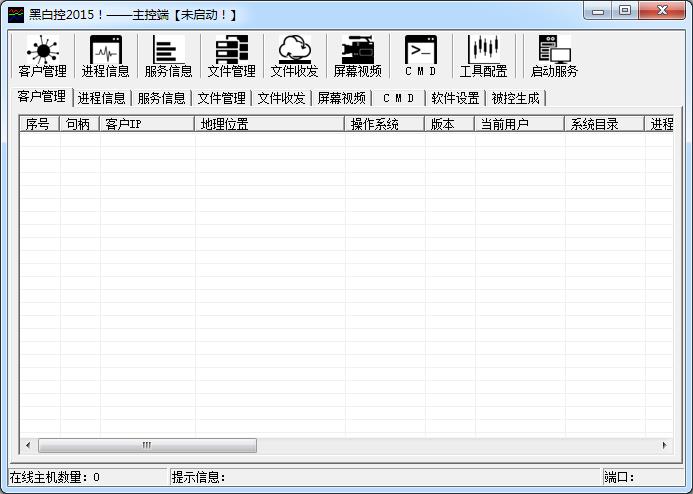This screenshot has width=693, height=494.
Task: Switch to the 被控生成 tab
Action: coord(515,98)
